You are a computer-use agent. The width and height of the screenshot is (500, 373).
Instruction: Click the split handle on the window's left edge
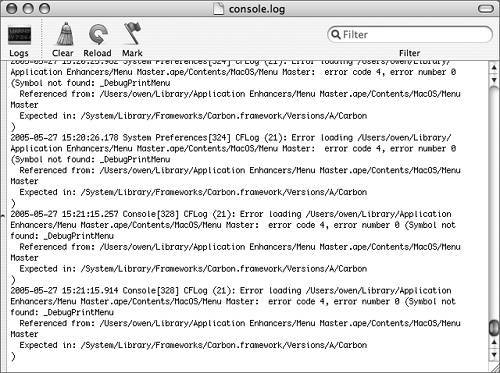2,216
